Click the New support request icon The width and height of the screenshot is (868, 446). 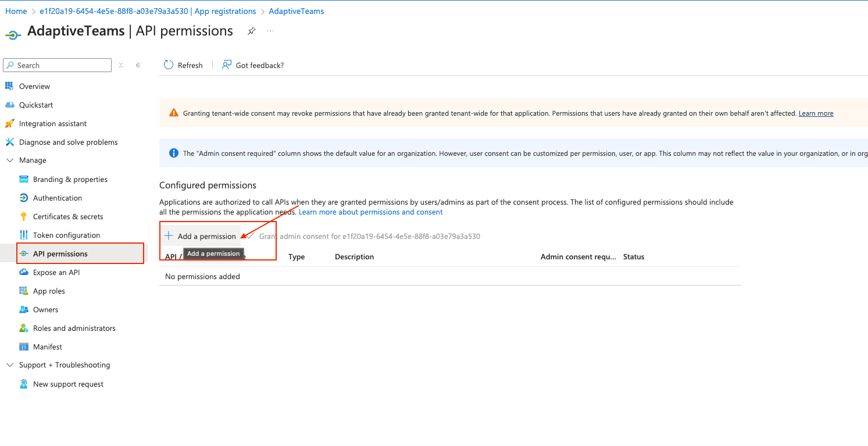[24, 384]
